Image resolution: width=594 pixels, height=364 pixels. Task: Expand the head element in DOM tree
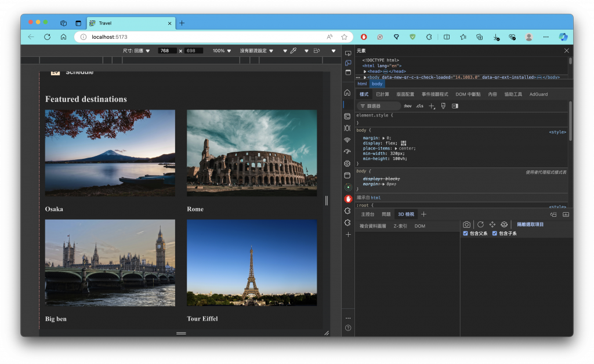coord(365,71)
